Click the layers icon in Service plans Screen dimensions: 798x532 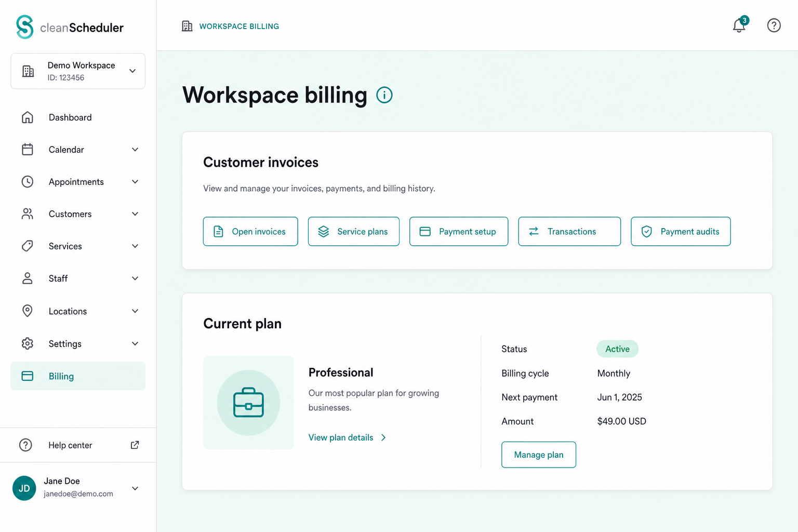[324, 232]
